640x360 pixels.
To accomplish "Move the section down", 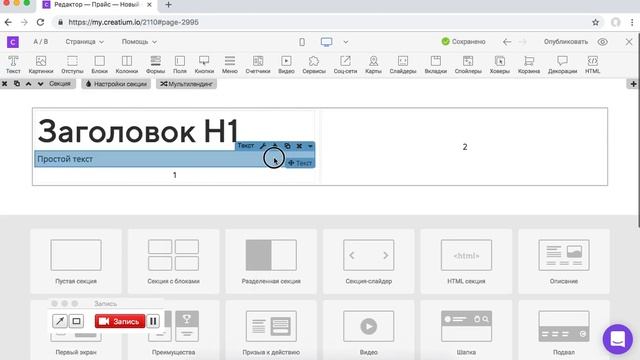I will (40, 84).
